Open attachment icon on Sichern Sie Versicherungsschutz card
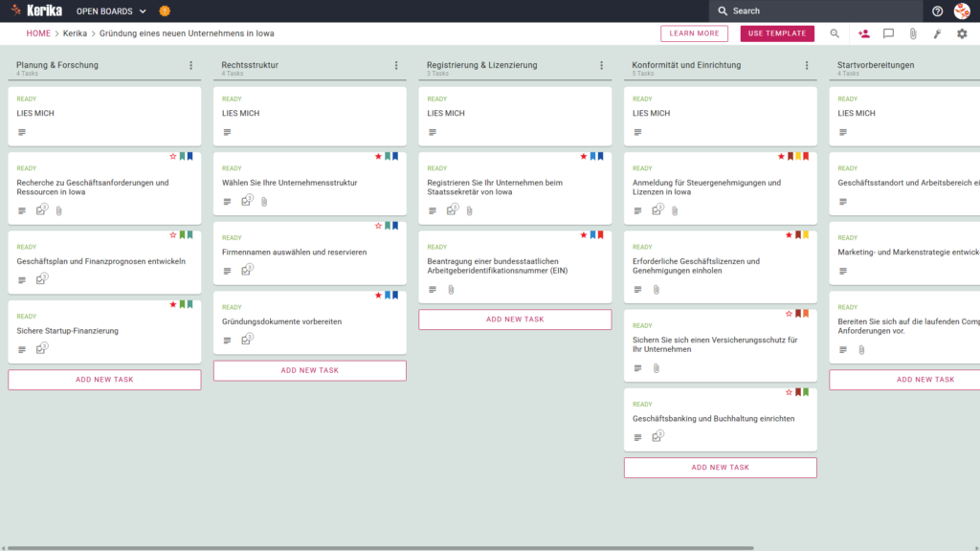The image size is (980, 551). tap(657, 368)
